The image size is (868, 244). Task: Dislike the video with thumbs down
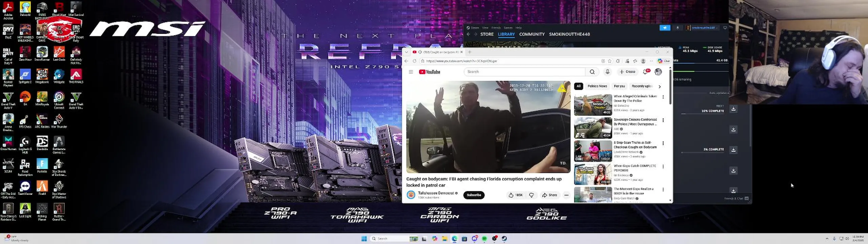(x=531, y=195)
